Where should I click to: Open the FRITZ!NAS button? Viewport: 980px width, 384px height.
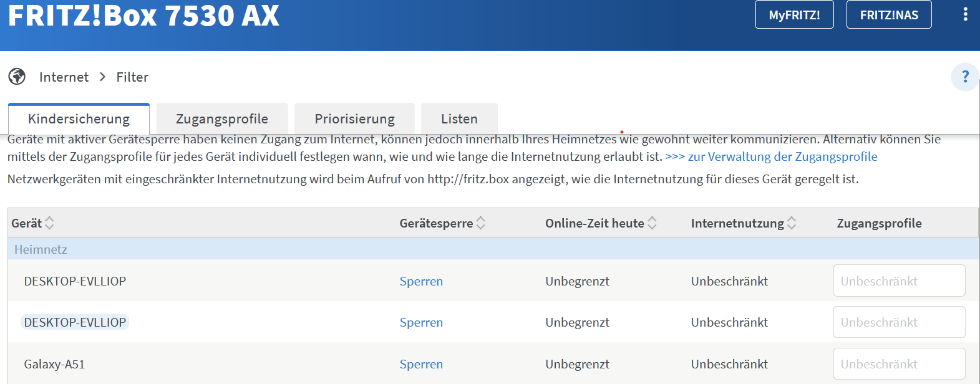[889, 14]
